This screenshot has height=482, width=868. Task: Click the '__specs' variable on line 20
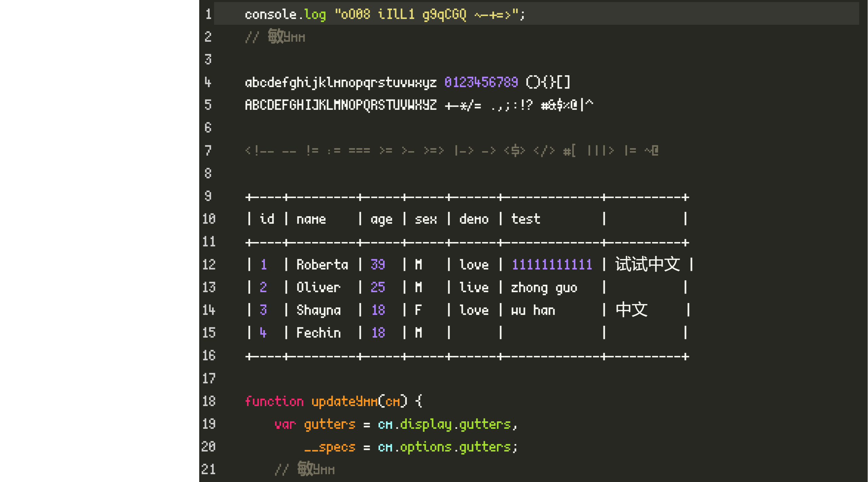[x=330, y=447]
